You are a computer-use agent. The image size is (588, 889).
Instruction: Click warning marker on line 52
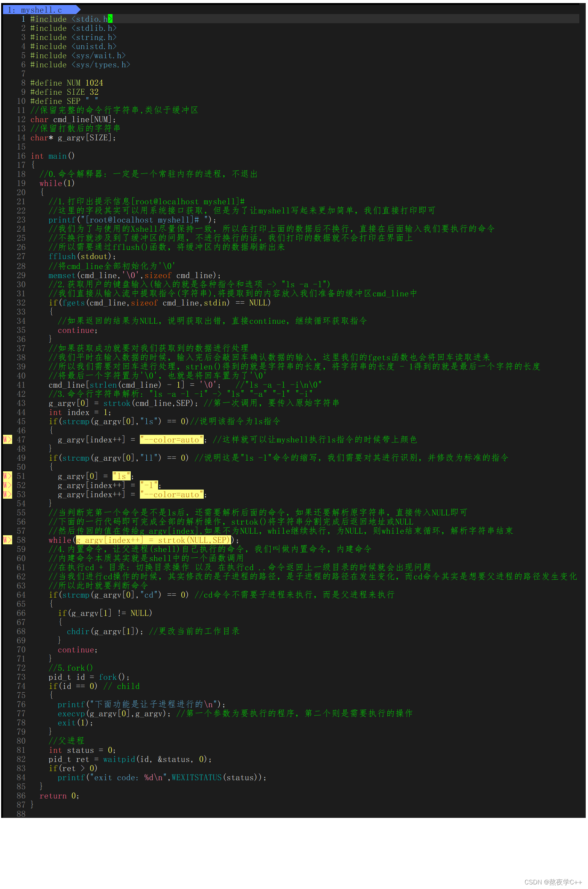7,485
